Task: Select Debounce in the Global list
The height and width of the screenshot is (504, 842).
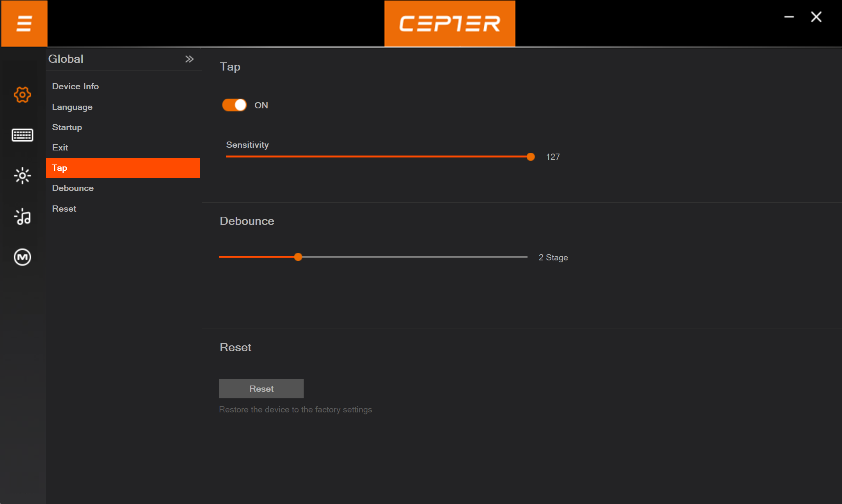Action: [73, 188]
